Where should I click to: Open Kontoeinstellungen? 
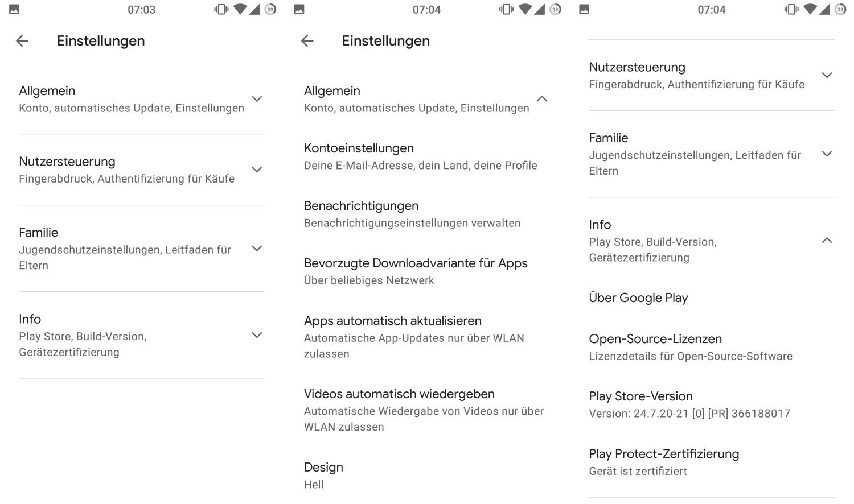point(420,156)
